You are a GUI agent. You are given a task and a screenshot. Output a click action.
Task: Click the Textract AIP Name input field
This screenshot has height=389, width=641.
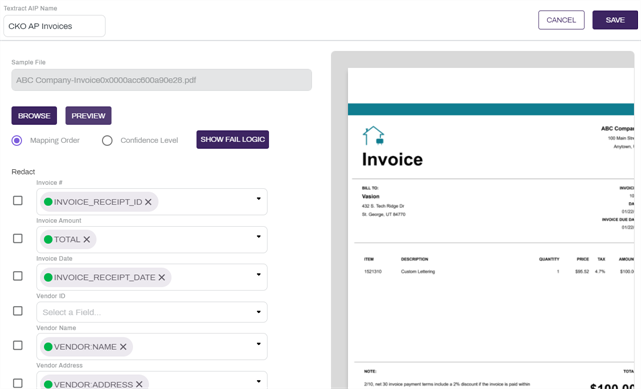(x=54, y=26)
